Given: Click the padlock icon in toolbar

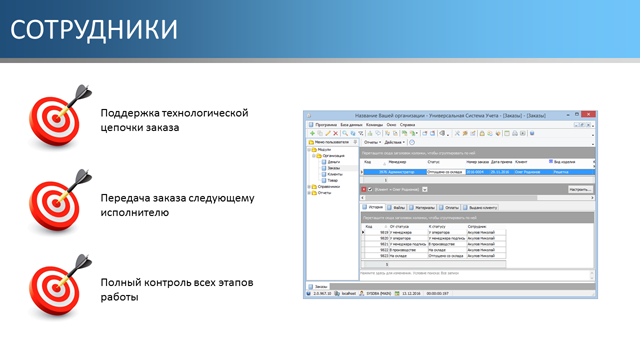Looking at the screenshot, I should click(x=482, y=133).
